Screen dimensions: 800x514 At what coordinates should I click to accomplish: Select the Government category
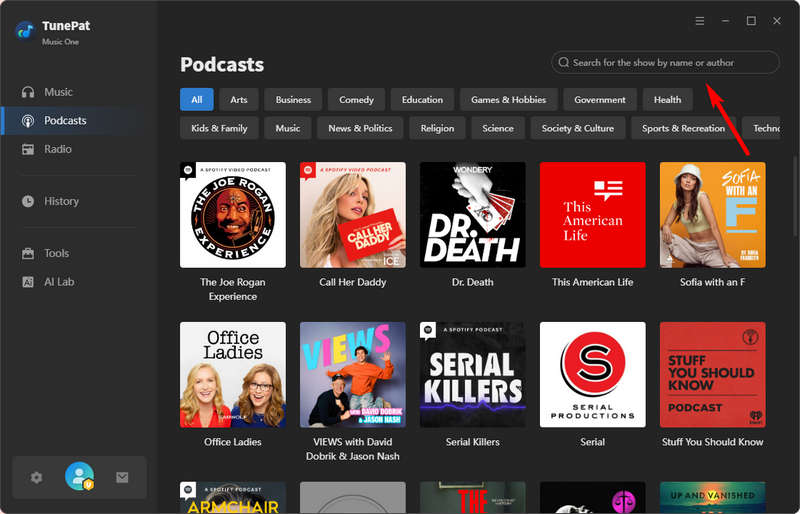coord(599,100)
